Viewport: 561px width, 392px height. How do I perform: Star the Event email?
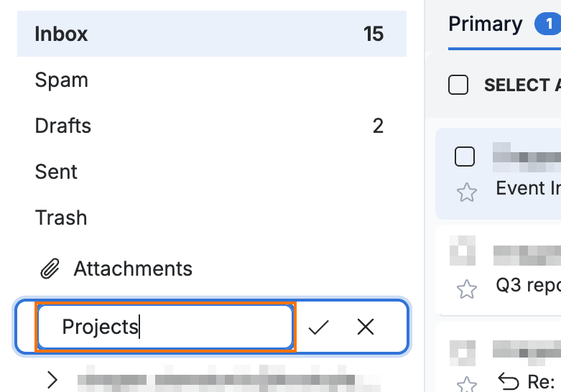pos(467,192)
